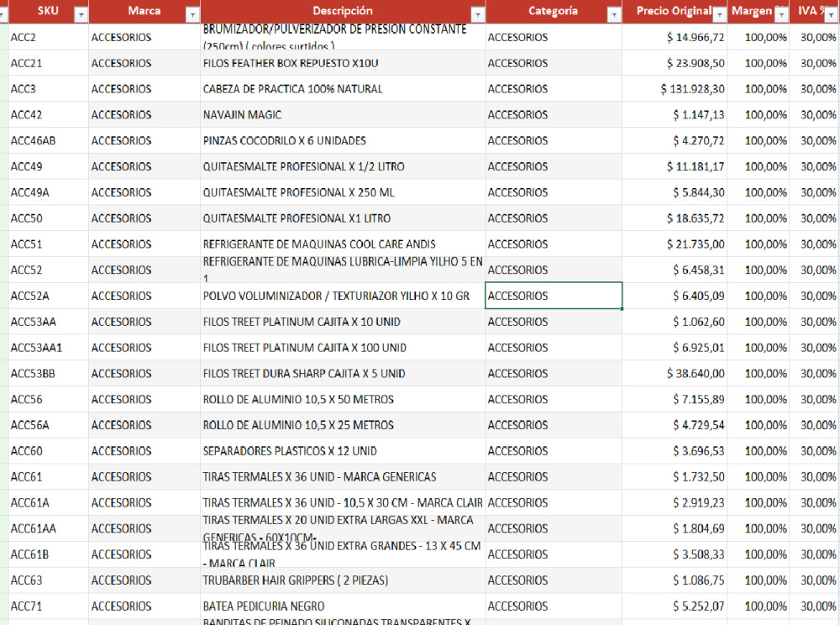Select SKU cell ACC52A
This screenshot has width=840, height=630.
click(48, 296)
